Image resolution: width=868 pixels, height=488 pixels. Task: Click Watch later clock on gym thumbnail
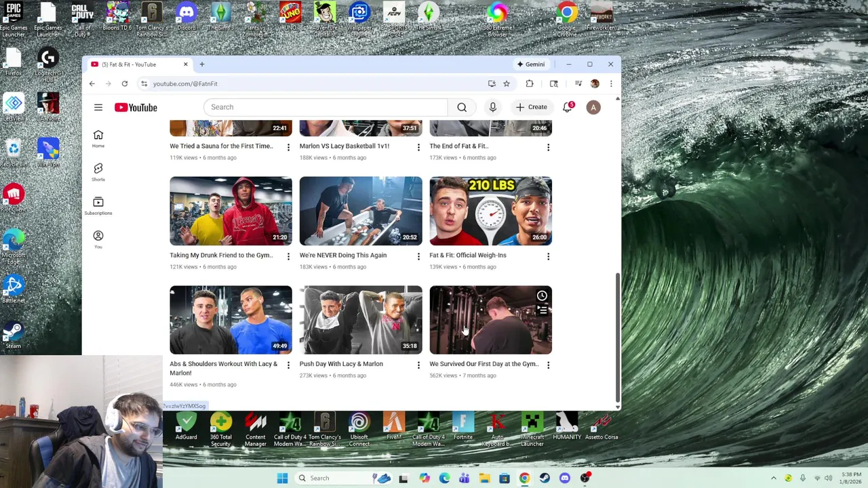click(542, 296)
